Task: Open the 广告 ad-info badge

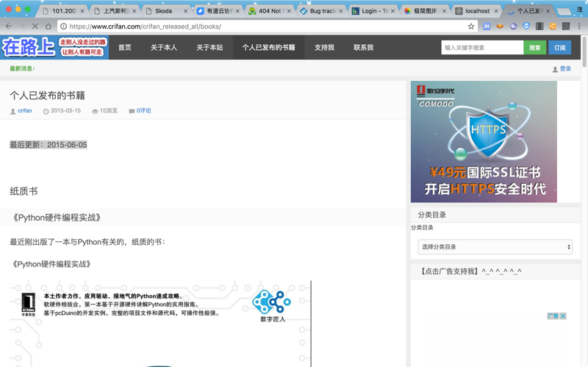Action: coord(553,316)
